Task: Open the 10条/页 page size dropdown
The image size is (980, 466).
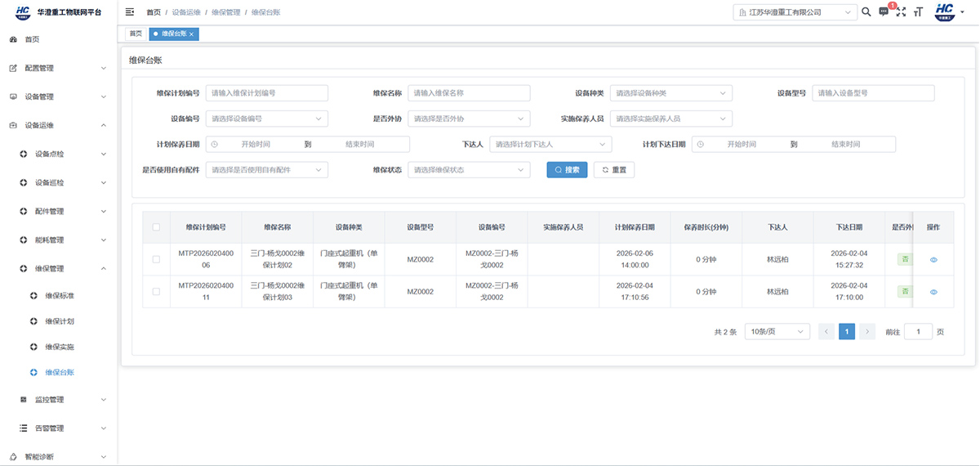Action: pos(777,331)
